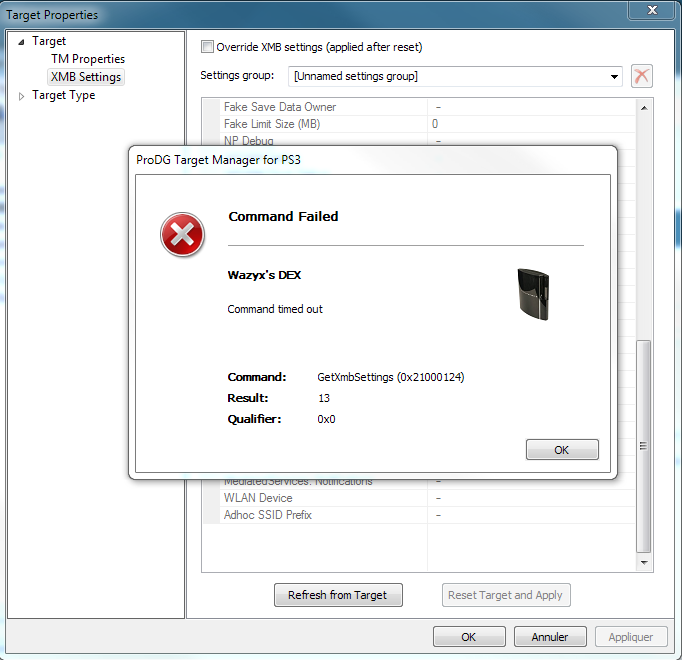Expand the Target Type tree node
Viewport: 682px width, 660px height.
[x=21, y=96]
